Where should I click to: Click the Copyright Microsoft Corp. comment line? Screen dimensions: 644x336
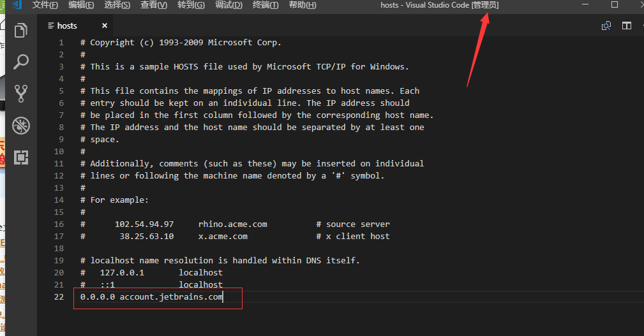pos(181,42)
